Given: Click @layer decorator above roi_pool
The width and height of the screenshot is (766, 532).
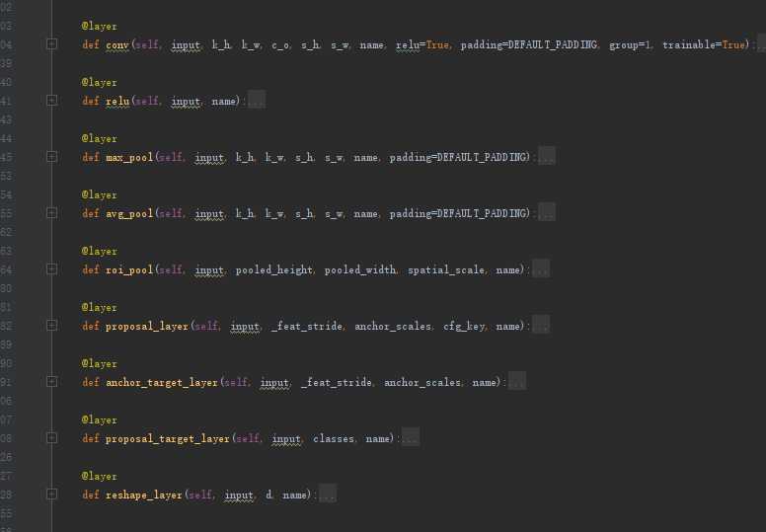Looking at the screenshot, I should point(99,251).
